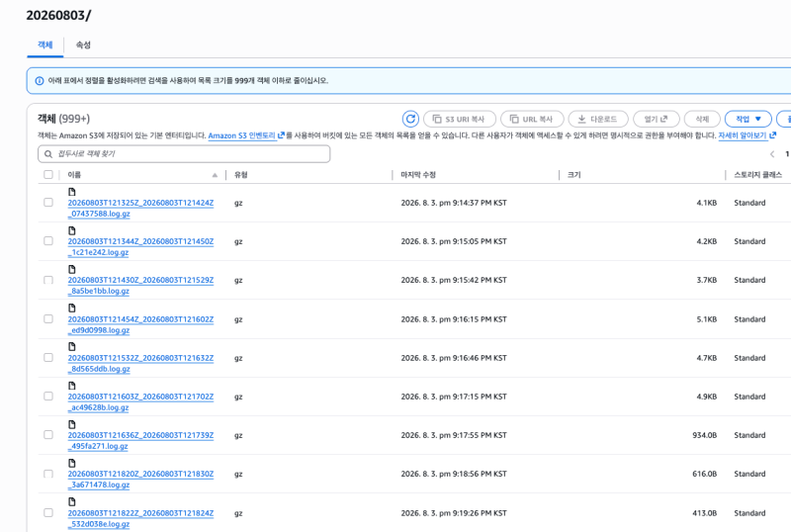This screenshot has height=532, width=791.
Task: Click file icon above 3a671478.log.gz
Action: click(71, 463)
